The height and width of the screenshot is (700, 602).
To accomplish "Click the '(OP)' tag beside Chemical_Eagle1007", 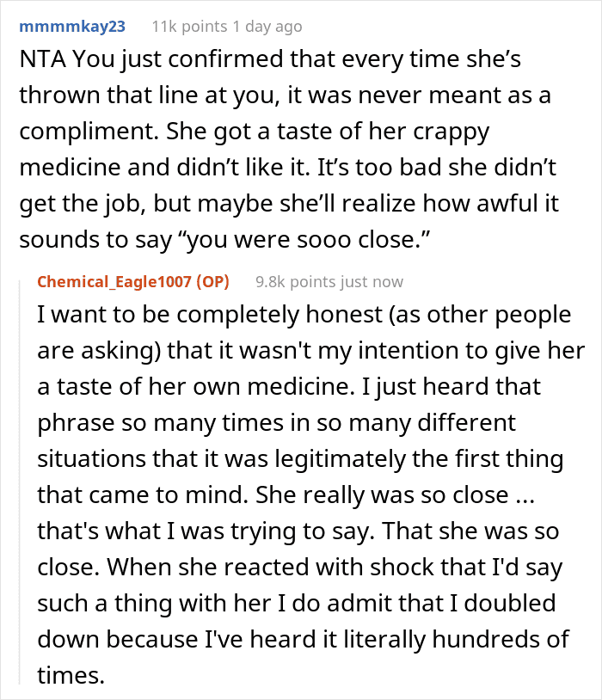I will point(212,282).
